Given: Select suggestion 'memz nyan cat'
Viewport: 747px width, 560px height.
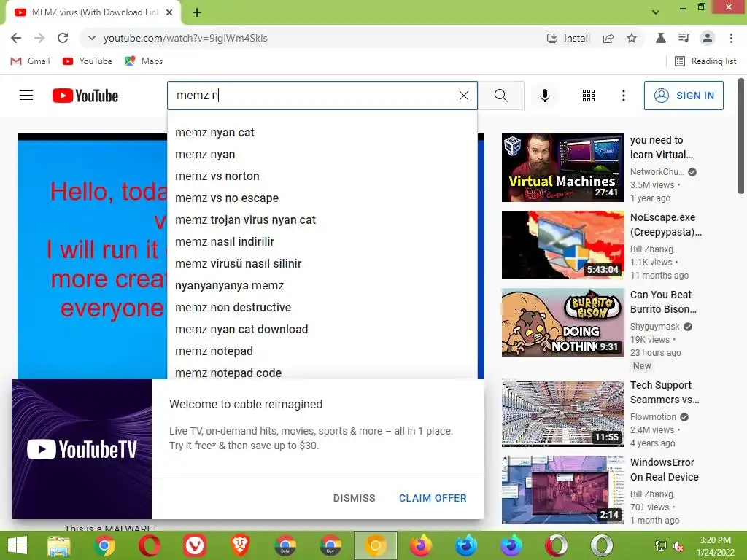Looking at the screenshot, I should 322,133.
